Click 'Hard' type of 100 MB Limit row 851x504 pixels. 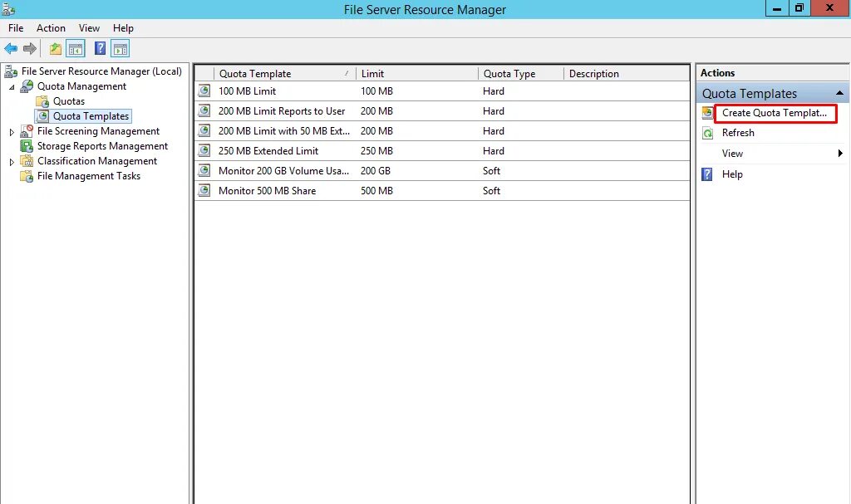(x=494, y=91)
